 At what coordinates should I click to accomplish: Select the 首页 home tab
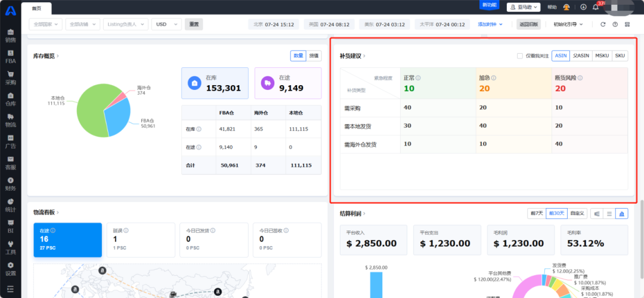pyautogui.click(x=36, y=8)
